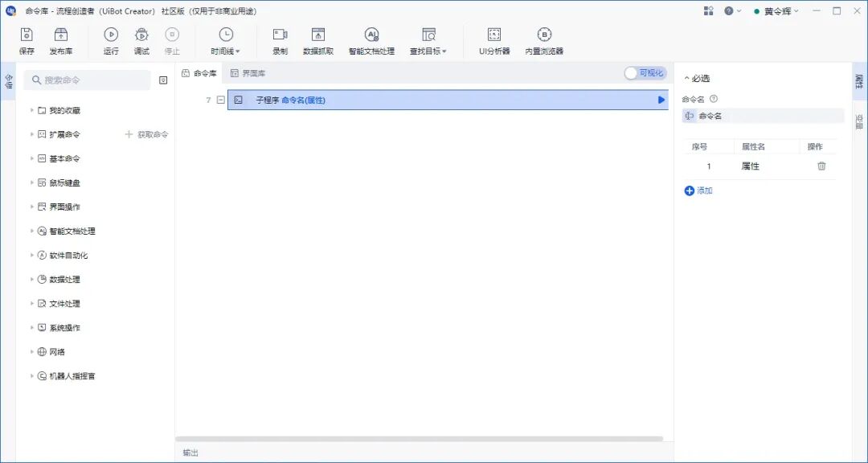Expand the 扩展命令 category
The image size is (868, 463).
[x=32, y=134]
